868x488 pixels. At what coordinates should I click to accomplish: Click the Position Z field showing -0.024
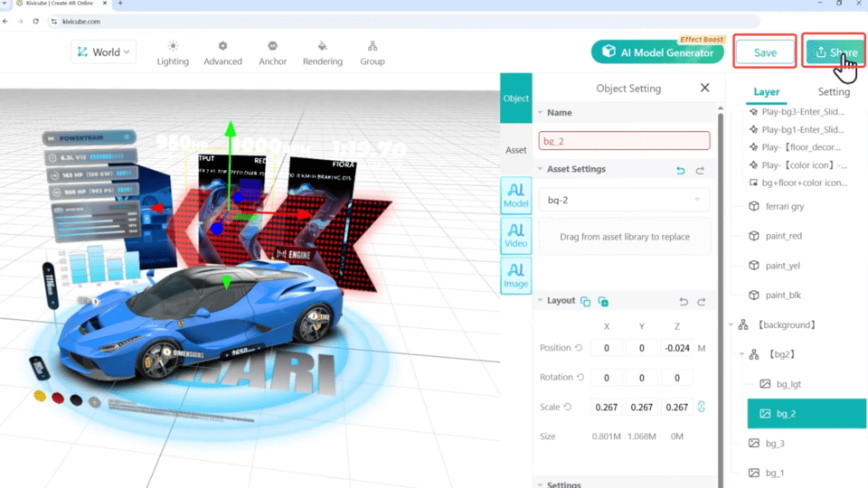pos(677,348)
